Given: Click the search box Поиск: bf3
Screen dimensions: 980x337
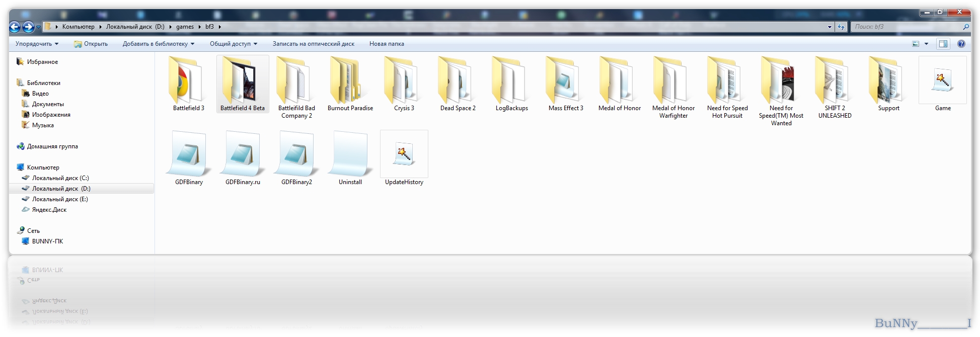Looking at the screenshot, I should pyautogui.click(x=911, y=27).
